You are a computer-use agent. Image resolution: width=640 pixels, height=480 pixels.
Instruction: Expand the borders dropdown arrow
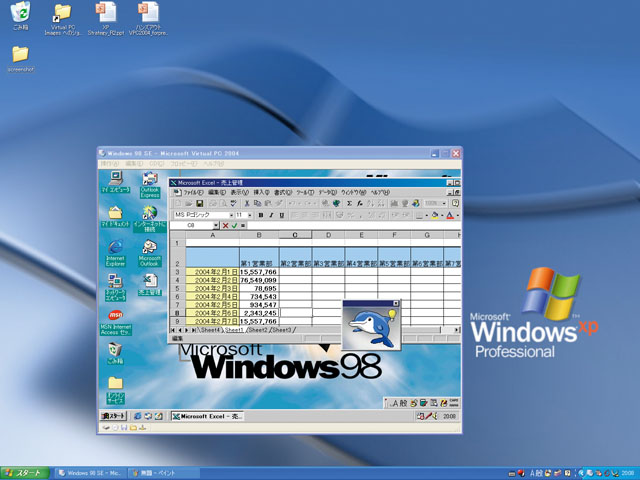(427, 216)
